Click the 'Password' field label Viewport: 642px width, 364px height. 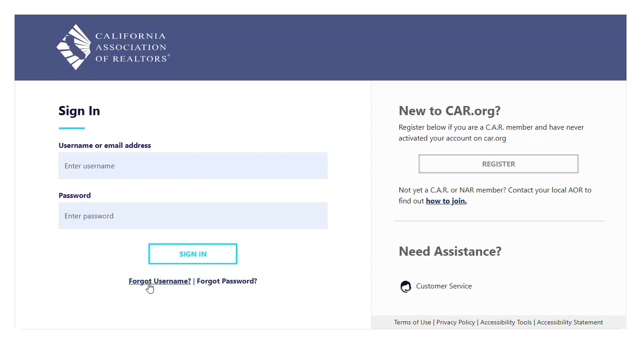75,196
